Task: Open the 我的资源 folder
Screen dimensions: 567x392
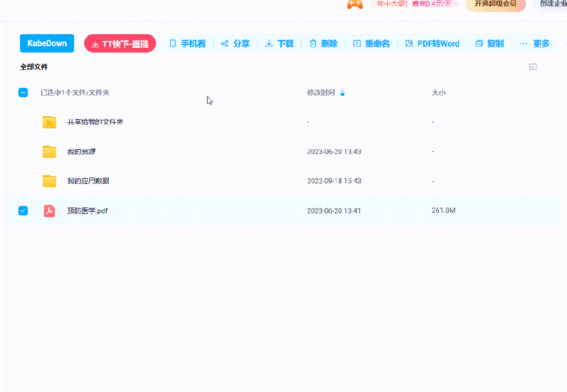Action: click(81, 152)
